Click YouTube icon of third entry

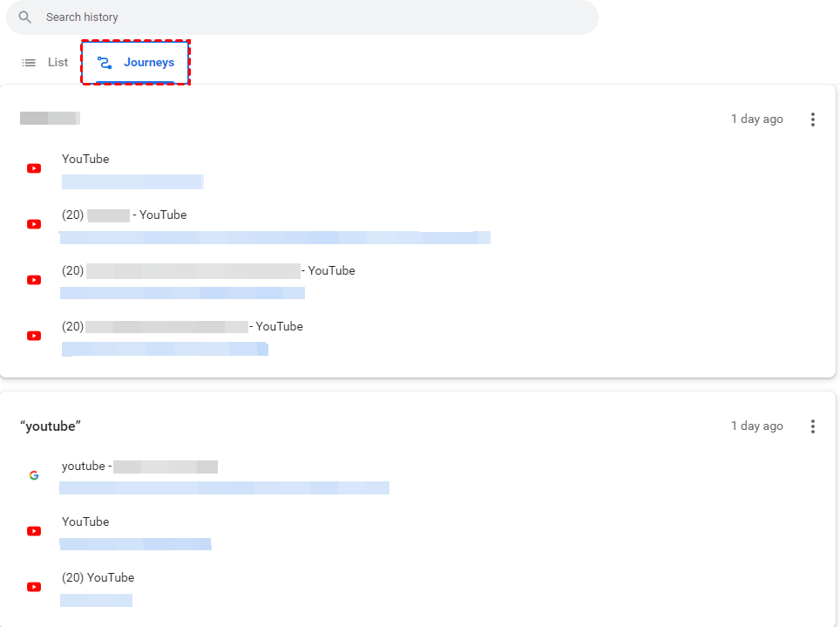coord(34,280)
